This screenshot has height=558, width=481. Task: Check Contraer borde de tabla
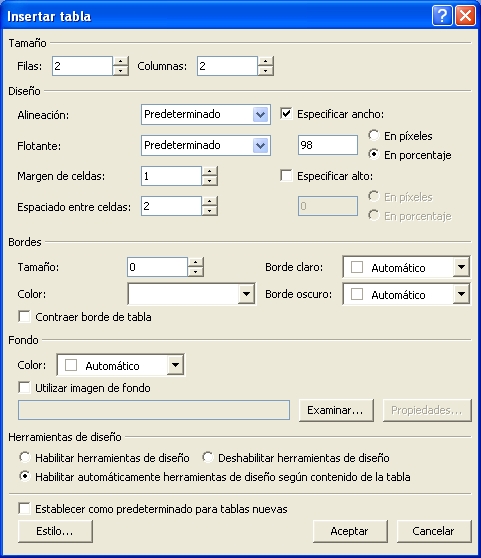(x=24, y=316)
